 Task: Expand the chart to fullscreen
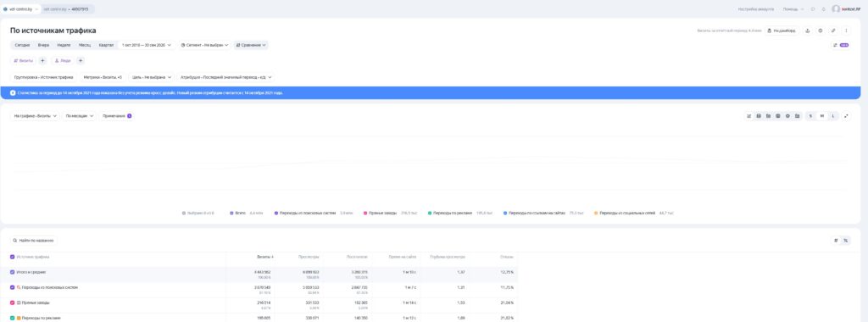click(x=846, y=115)
